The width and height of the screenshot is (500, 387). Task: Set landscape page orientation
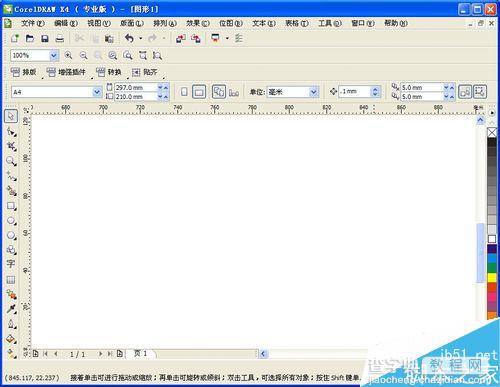pos(199,92)
